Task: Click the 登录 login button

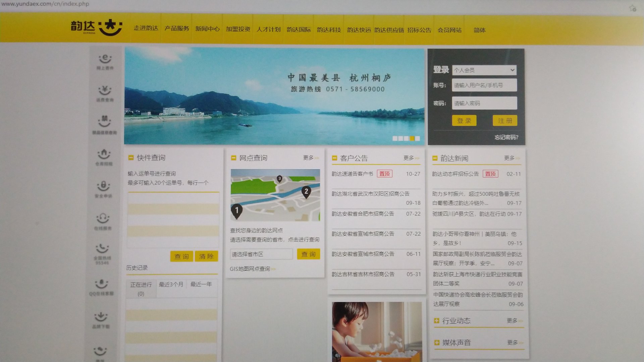Action: click(464, 121)
